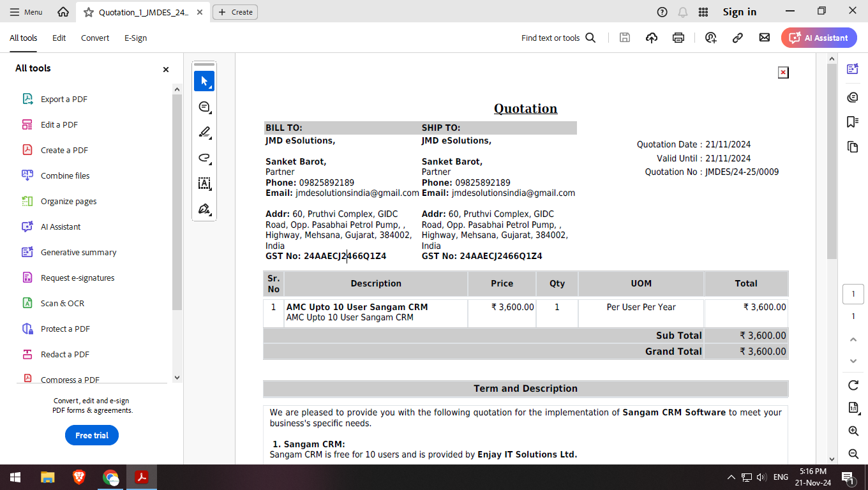Open the E-Sign tab

(136, 38)
